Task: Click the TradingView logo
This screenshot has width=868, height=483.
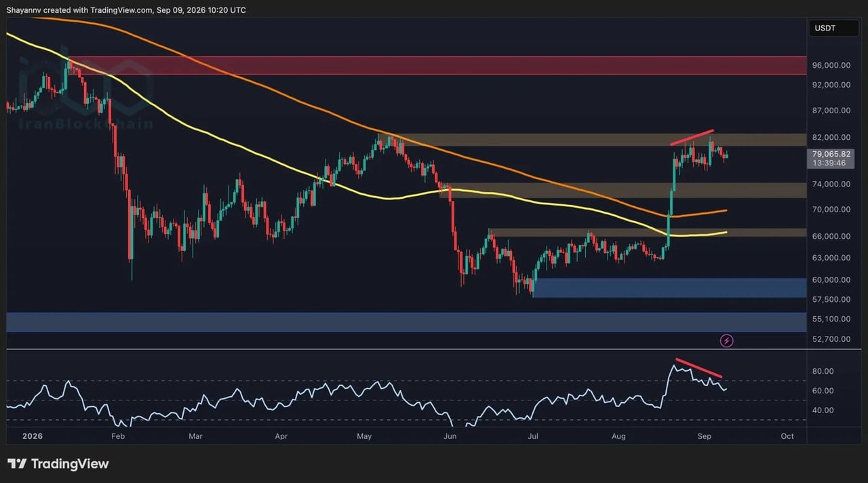Action: (x=58, y=464)
